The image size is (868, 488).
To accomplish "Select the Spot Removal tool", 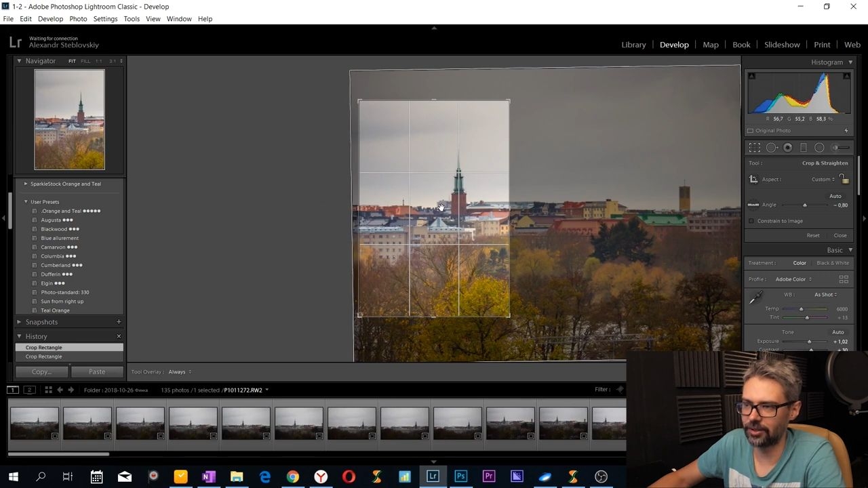I will [x=772, y=148].
